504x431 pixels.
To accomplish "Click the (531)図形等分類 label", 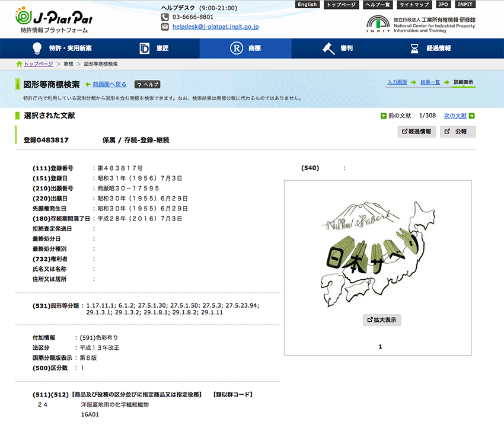I will [x=56, y=306].
